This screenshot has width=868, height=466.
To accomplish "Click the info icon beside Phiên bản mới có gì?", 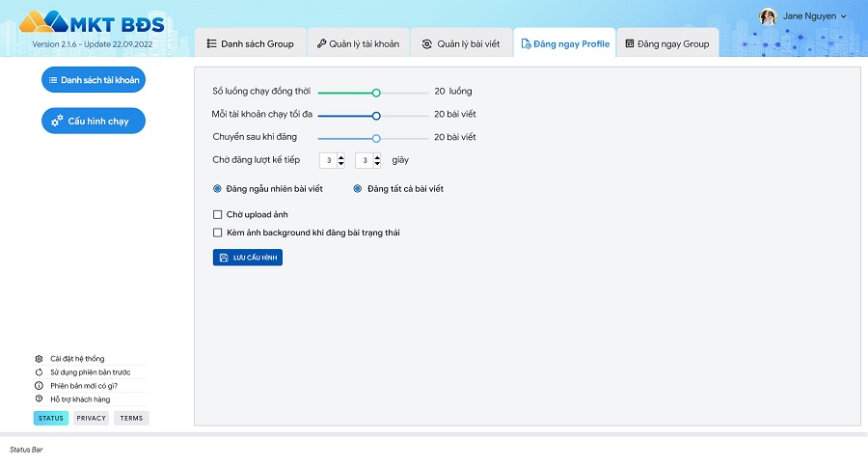I will (39, 386).
